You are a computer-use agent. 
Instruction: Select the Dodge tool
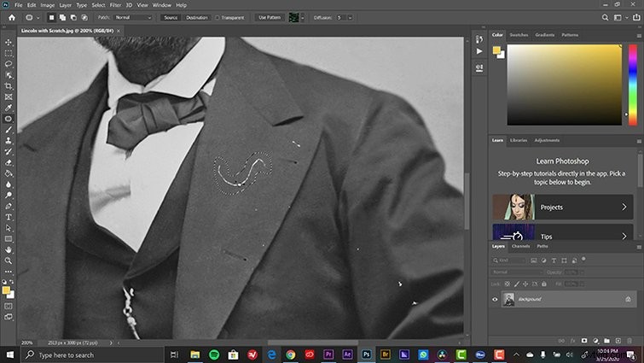pyautogui.click(x=9, y=196)
